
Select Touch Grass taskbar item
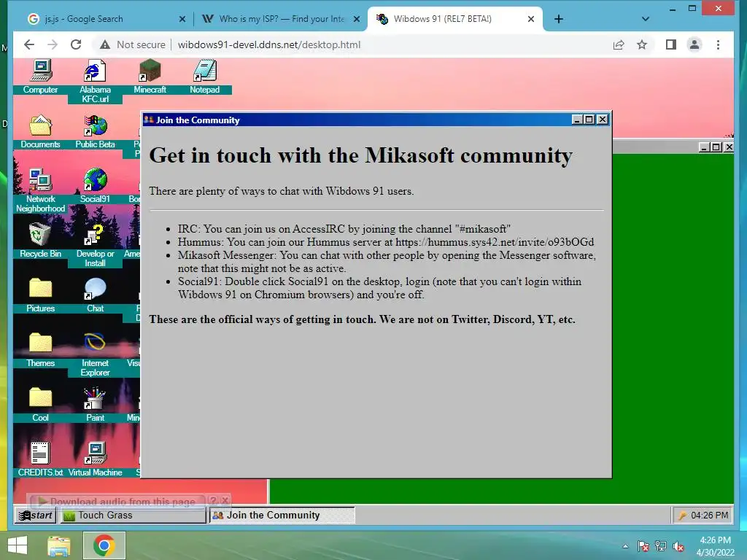pos(133,516)
